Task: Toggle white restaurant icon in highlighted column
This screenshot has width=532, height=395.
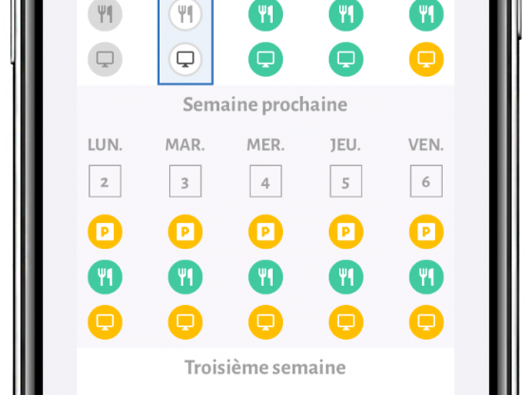Action: [x=185, y=14]
